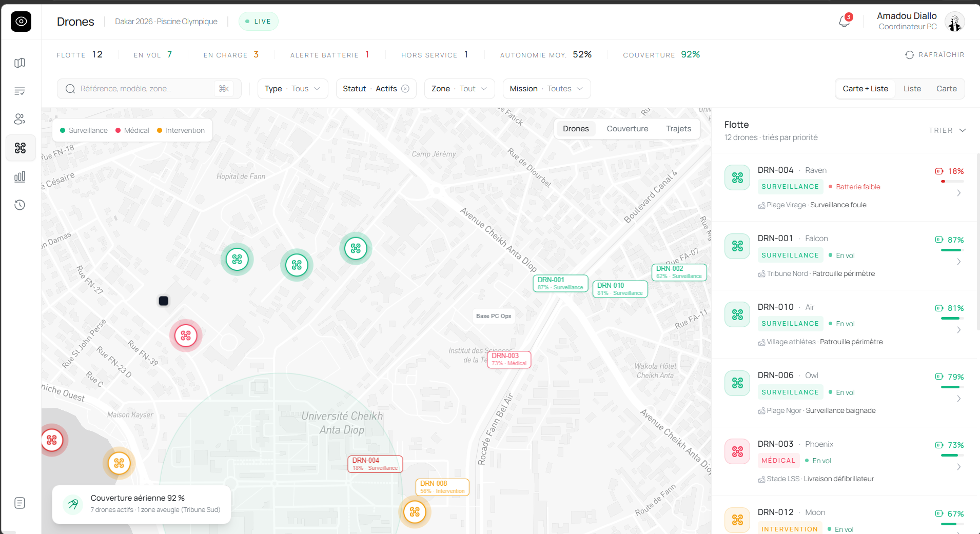
Task: Open the Type Tous dropdown
Action: (x=292, y=89)
